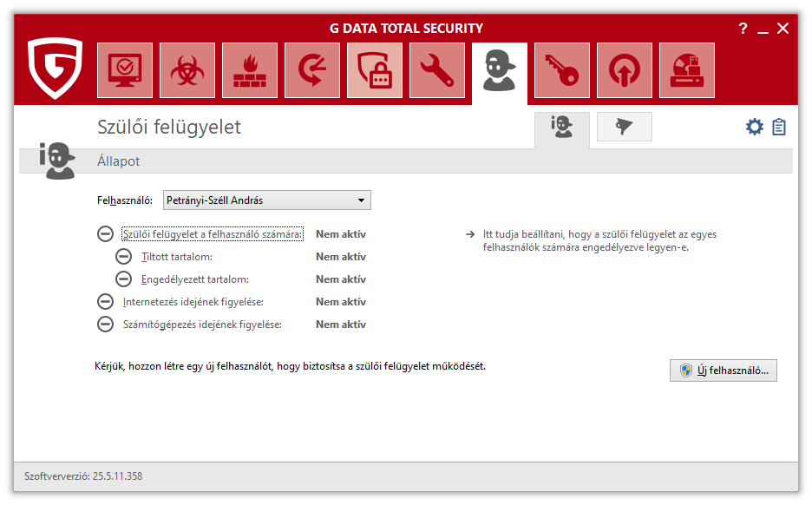The height and width of the screenshot is (505, 812).
Task: Click the 'Felhasználó:' label
Action: pos(125,200)
